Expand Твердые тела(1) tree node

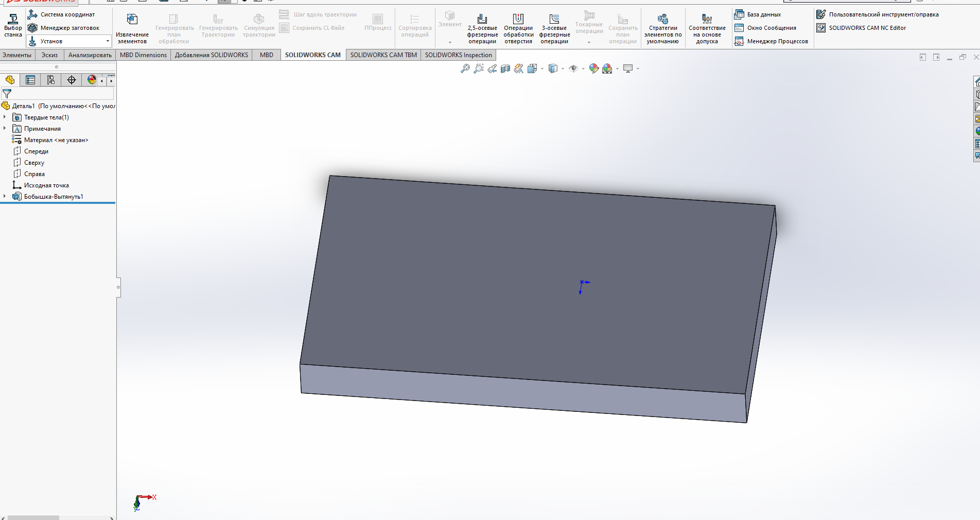click(5, 117)
